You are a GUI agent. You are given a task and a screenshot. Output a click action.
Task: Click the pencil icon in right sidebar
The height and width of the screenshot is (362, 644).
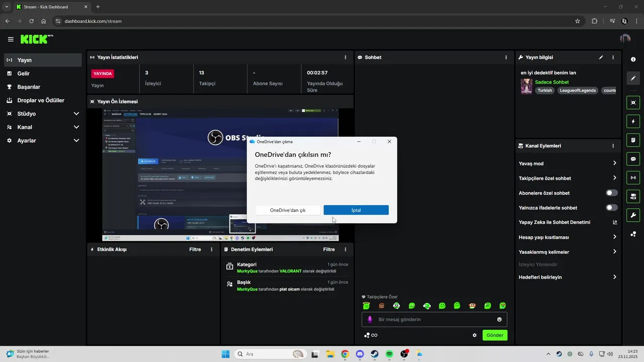tap(633, 78)
